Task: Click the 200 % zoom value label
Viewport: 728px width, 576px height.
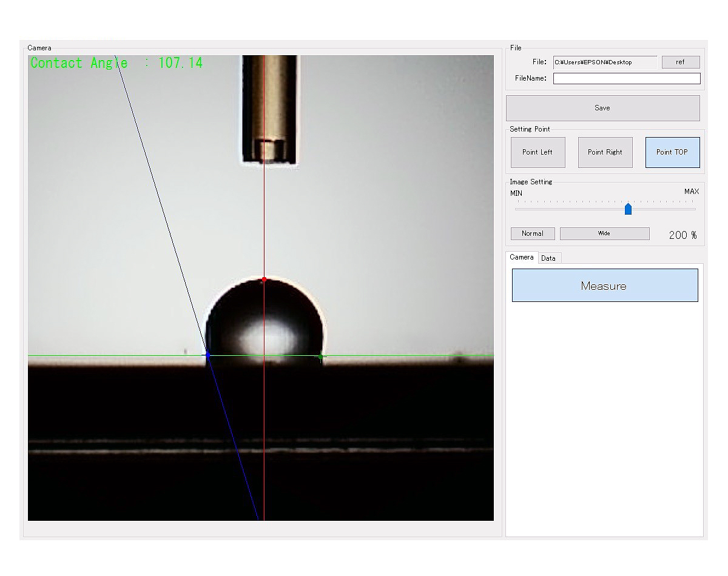Action: 682,235
